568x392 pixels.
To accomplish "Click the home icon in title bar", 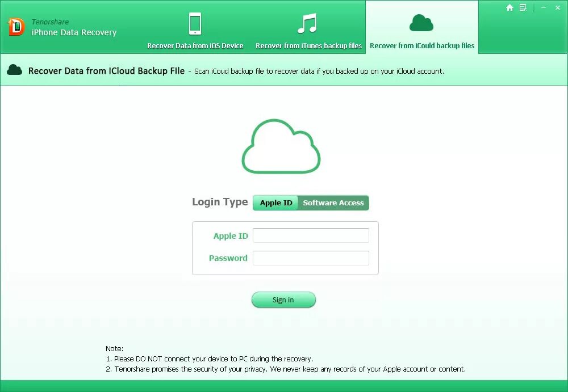I will (x=509, y=7).
